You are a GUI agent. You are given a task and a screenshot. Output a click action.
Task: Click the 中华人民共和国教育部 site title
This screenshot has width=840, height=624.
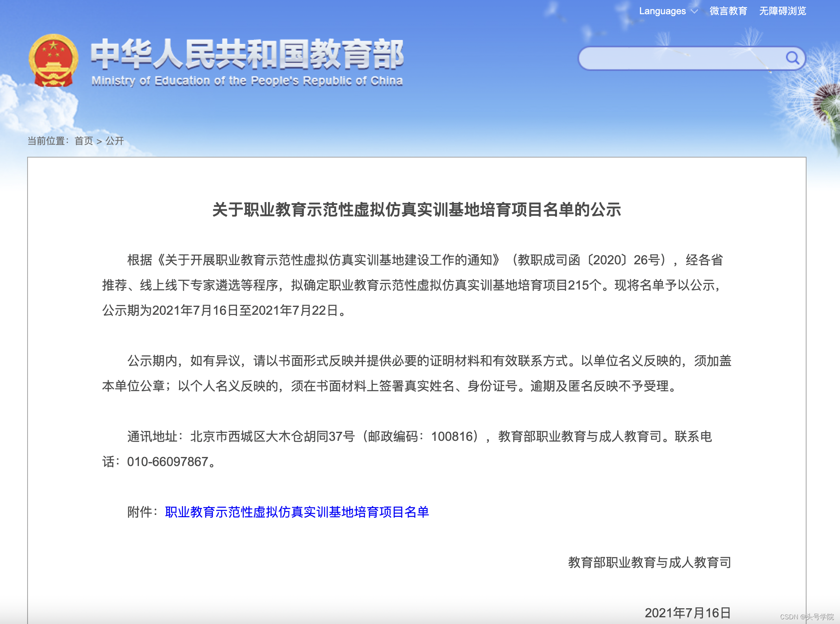247,54
